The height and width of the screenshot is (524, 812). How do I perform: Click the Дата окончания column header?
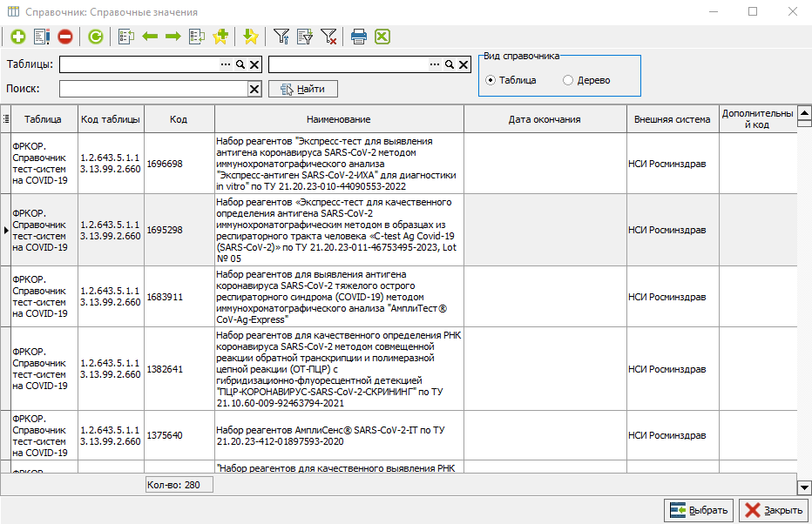pyautogui.click(x=545, y=119)
